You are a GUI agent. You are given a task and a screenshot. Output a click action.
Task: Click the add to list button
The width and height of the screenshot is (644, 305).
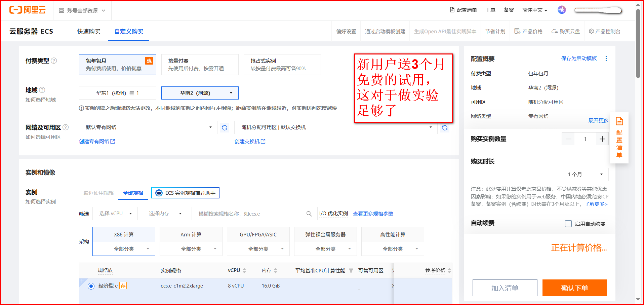pos(505,288)
